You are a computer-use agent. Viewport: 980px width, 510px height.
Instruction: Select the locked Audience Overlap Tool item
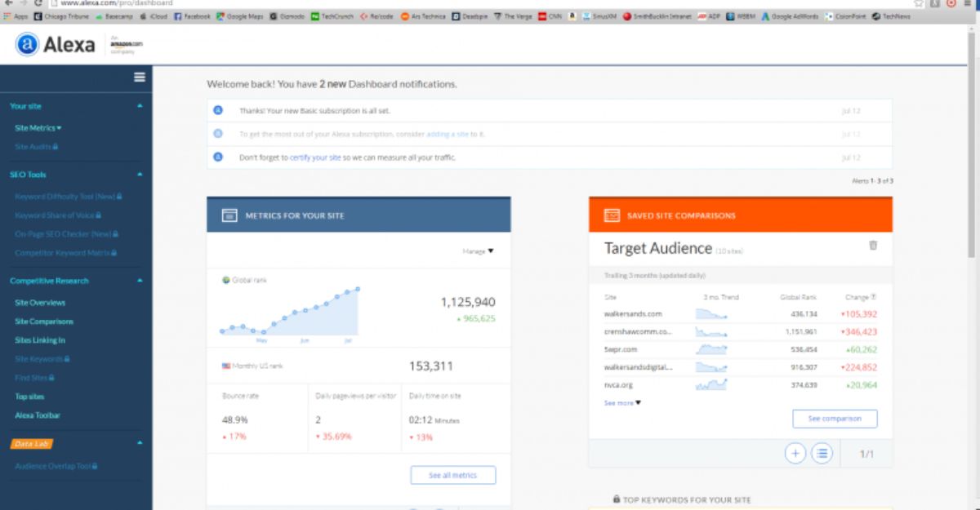[x=56, y=467]
